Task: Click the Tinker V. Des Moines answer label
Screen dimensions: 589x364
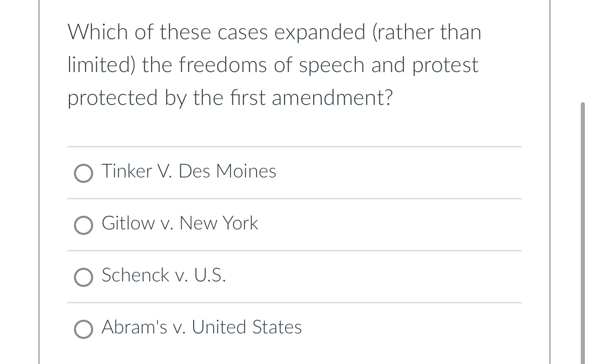Action: [x=189, y=172]
